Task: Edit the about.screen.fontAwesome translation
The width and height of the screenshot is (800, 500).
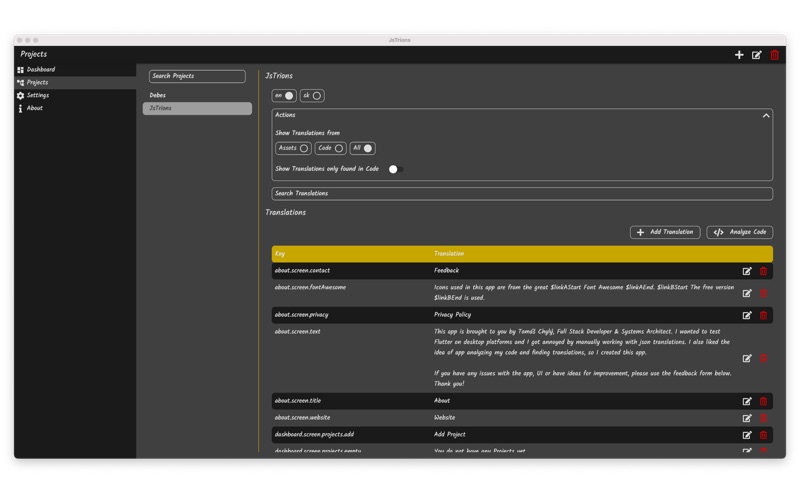Action: tap(747, 293)
